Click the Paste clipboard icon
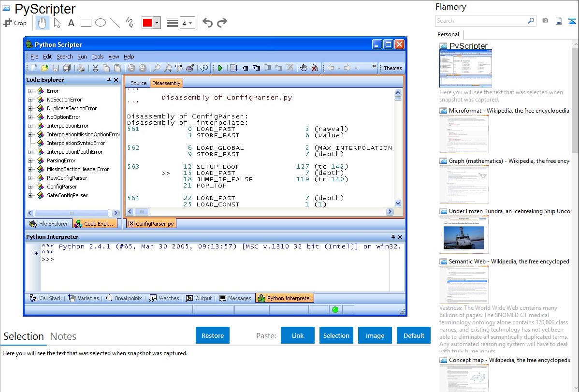 (x=117, y=68)
